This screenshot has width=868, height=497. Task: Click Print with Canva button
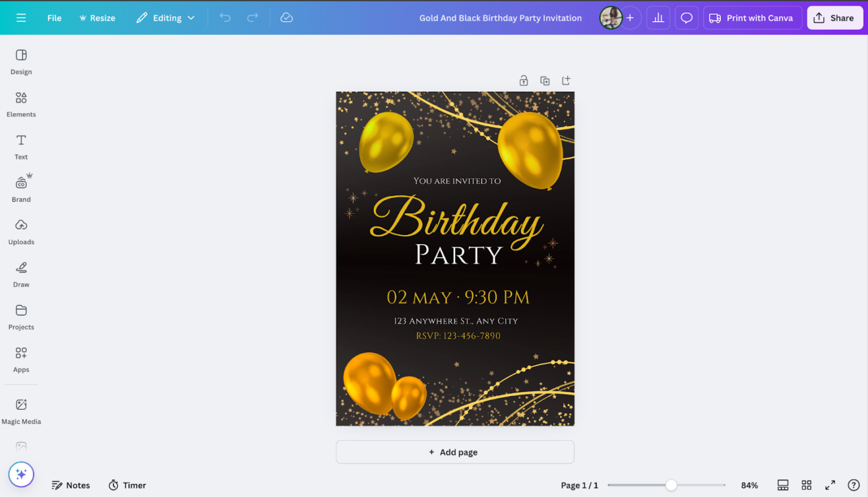pos(752,18)
